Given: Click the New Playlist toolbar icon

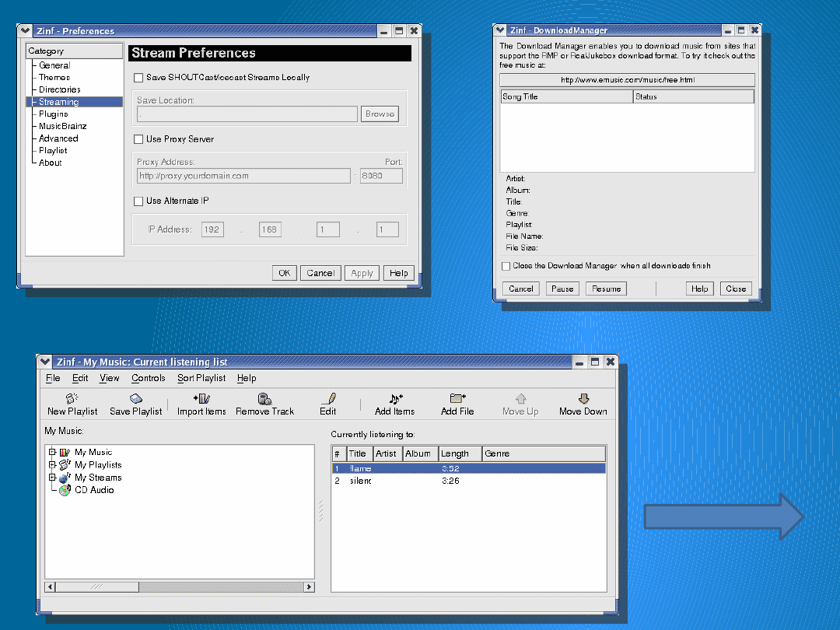Looking at the screenshot, I should (72, 399).
